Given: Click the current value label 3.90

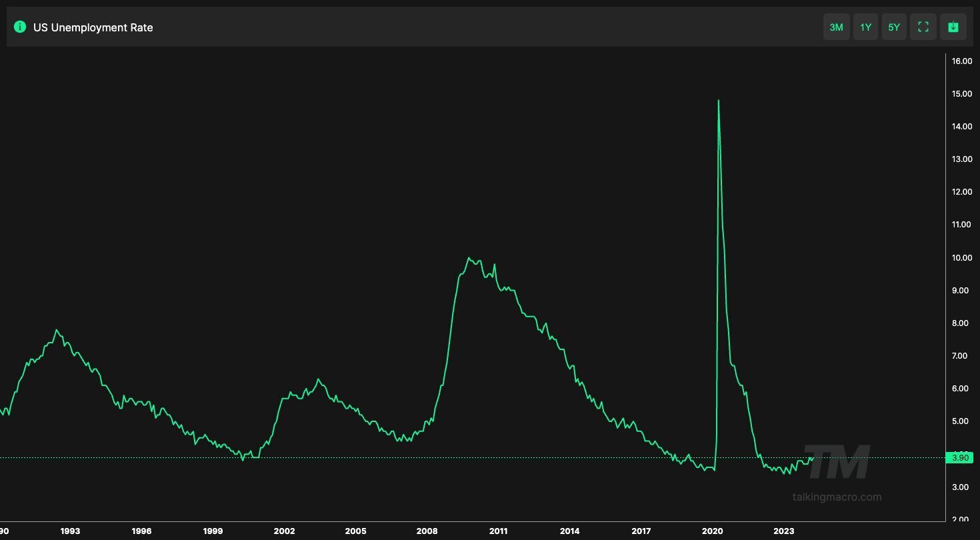Looking at the screenshot, I should [x=960, y=458].
